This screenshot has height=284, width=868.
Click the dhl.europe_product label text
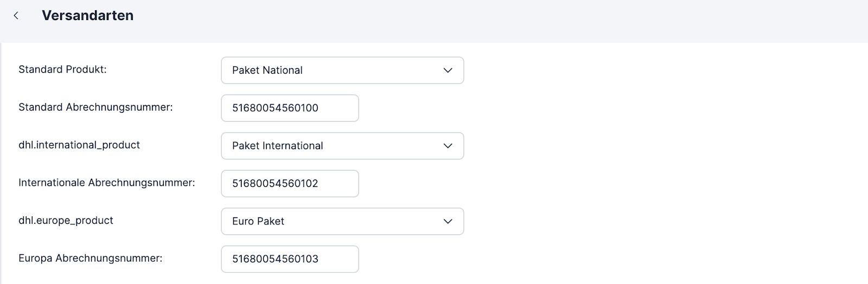point(66,221)
